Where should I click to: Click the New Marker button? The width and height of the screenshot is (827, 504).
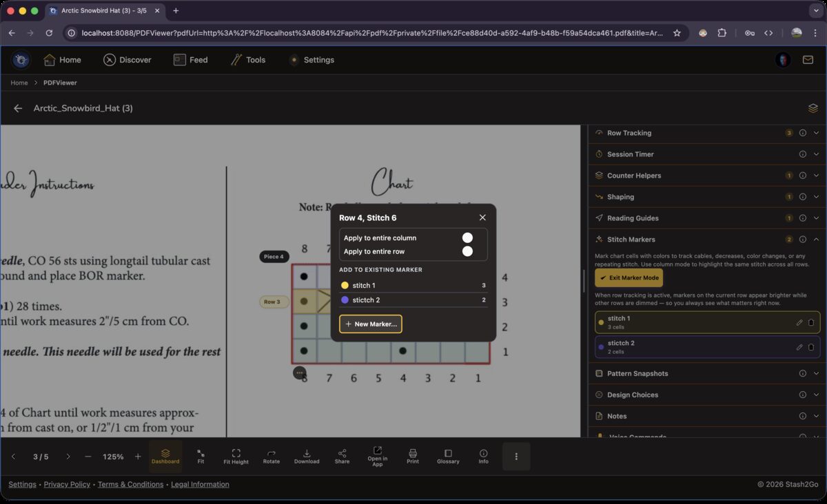point(371,324)
